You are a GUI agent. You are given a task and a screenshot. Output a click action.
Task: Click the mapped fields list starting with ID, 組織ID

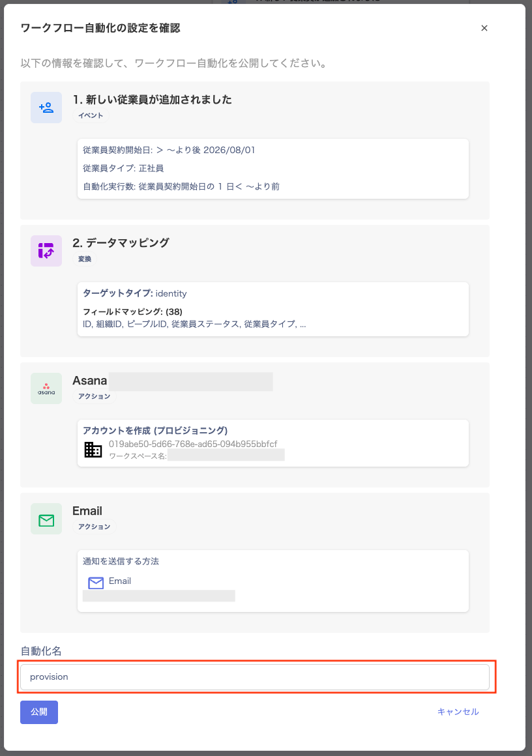194,324
